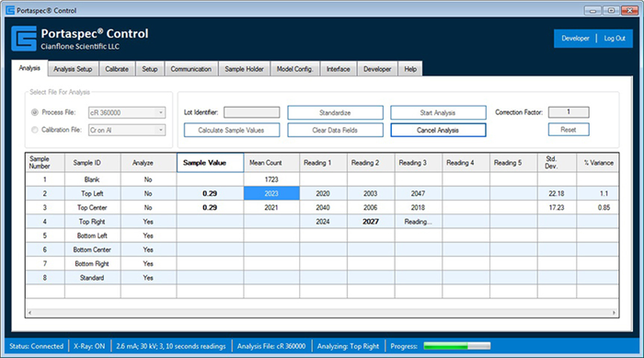Click the Analyze column header
The height and width of the screenshot is (358, 644).
coord(148,163)
